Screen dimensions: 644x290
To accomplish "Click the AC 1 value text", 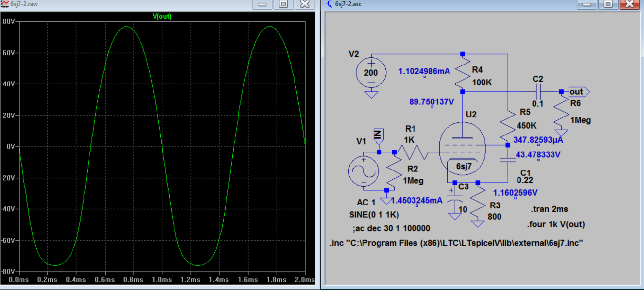I will click(x=366, y=202).
